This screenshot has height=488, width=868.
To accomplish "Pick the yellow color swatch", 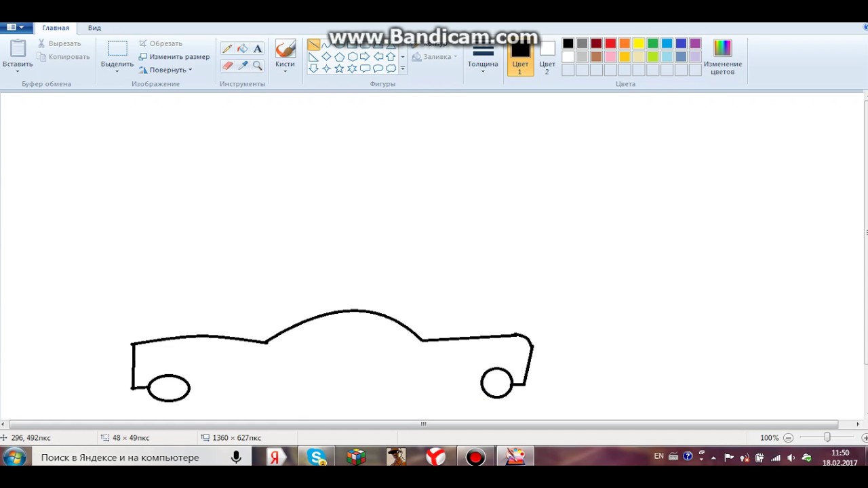I will 639,44.
